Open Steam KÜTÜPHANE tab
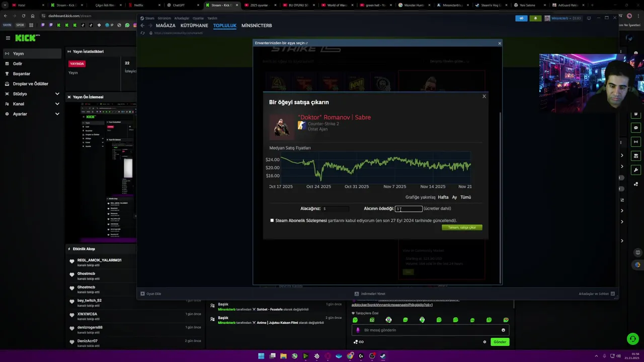 pyautogui.click(x=194, y=26)
